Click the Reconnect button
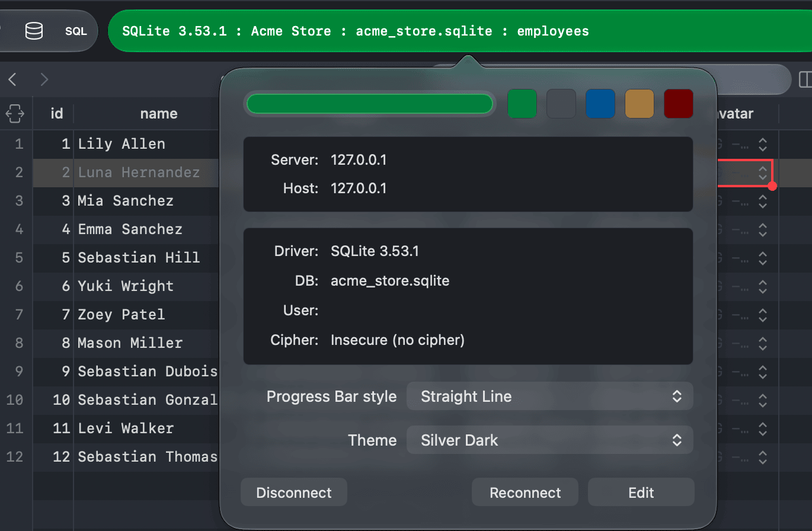The image size is (812, 531). pos(525,492)
